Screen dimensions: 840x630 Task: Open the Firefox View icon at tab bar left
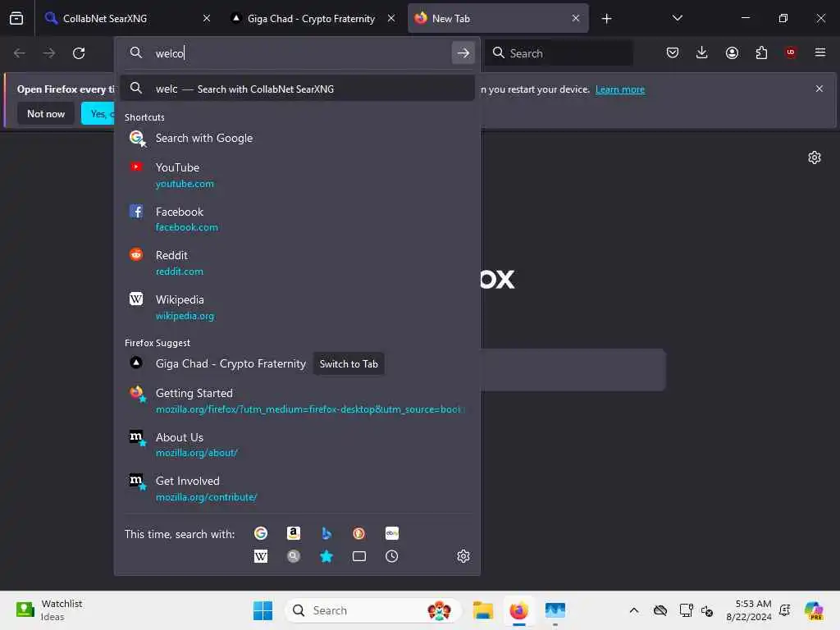16,18
